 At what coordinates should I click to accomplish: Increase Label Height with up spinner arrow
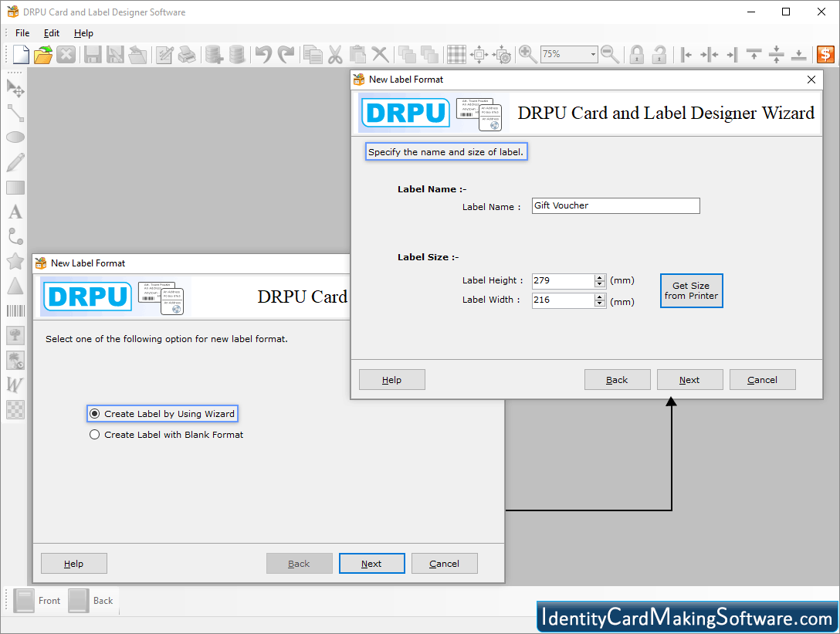600,277
